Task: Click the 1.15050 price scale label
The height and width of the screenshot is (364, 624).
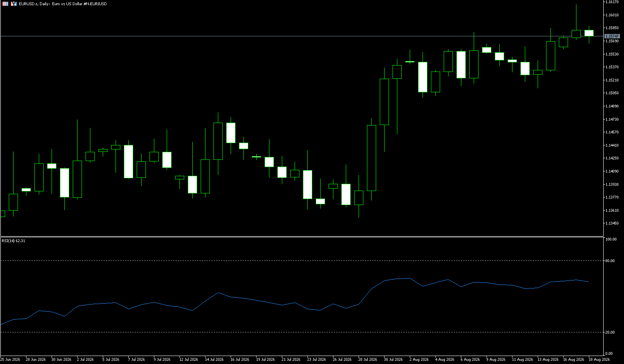Action: pos(612,93)
